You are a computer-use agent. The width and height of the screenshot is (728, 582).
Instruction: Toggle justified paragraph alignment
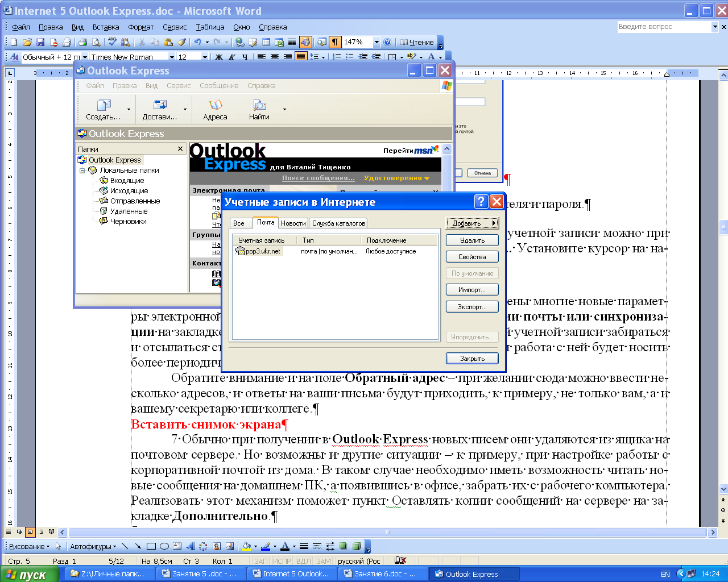[x=301, y=57]
